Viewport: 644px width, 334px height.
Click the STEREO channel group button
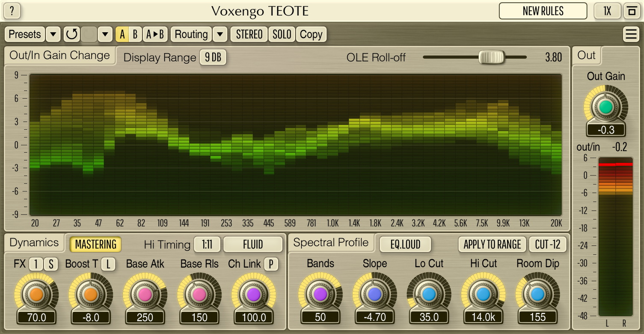(x=249, y=34)
